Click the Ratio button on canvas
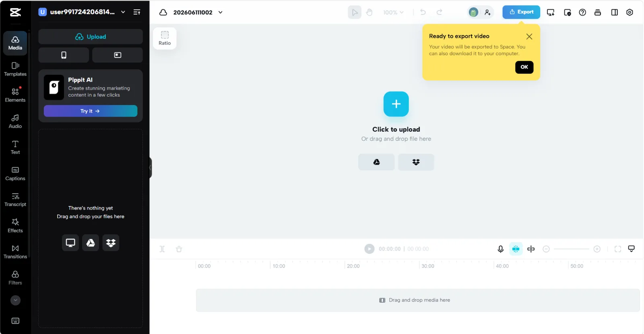The image size is (644, 334). click(165, 38)
